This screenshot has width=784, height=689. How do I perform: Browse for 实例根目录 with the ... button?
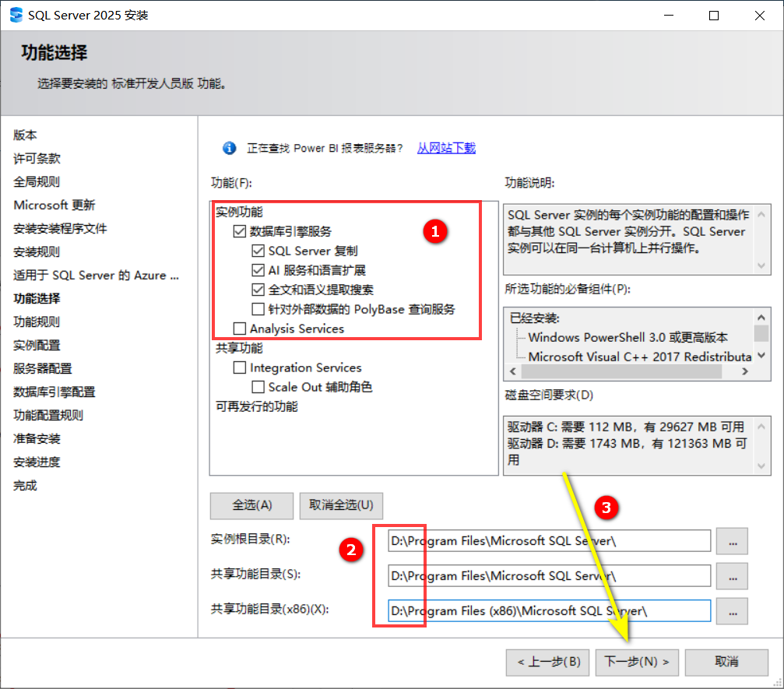coord(732,542)
